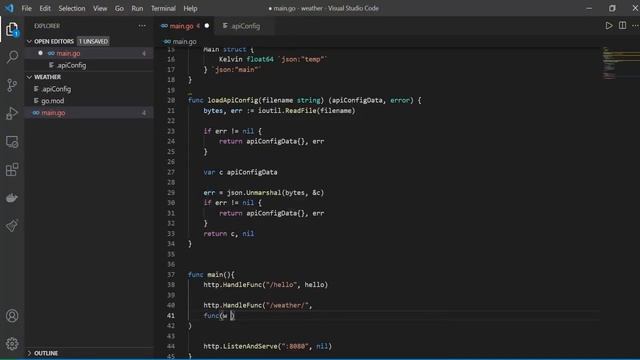Open the File menu

[27, 8]
